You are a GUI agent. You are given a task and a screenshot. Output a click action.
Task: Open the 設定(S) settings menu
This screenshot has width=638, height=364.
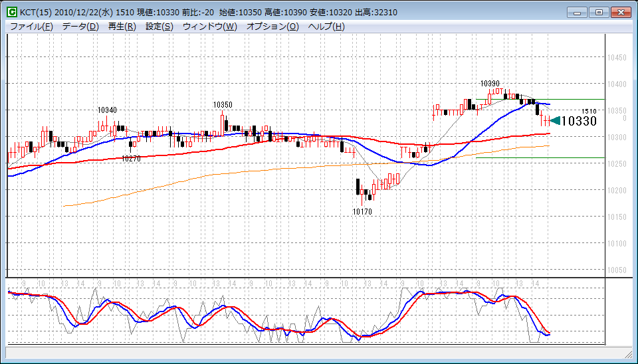159,27
